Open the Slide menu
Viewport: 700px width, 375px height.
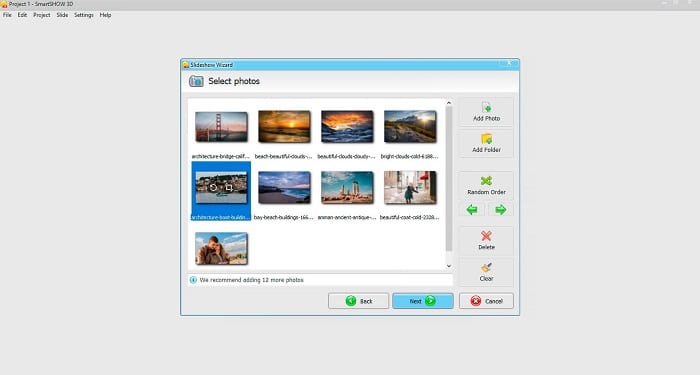(62, 15)
